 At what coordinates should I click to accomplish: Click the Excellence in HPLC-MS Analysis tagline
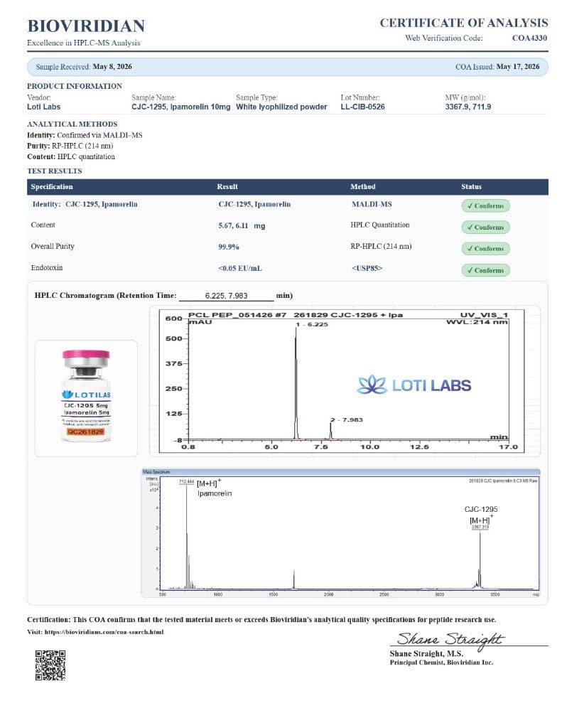point(84,43)
